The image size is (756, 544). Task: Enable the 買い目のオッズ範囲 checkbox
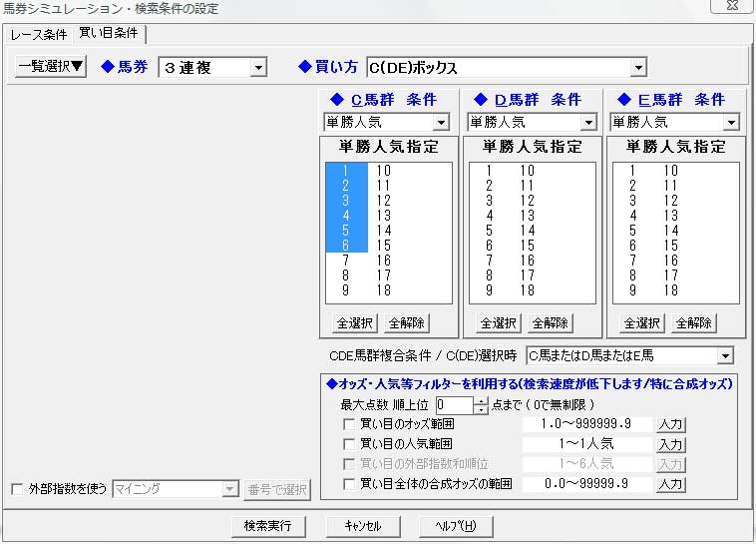click(348, 424)
